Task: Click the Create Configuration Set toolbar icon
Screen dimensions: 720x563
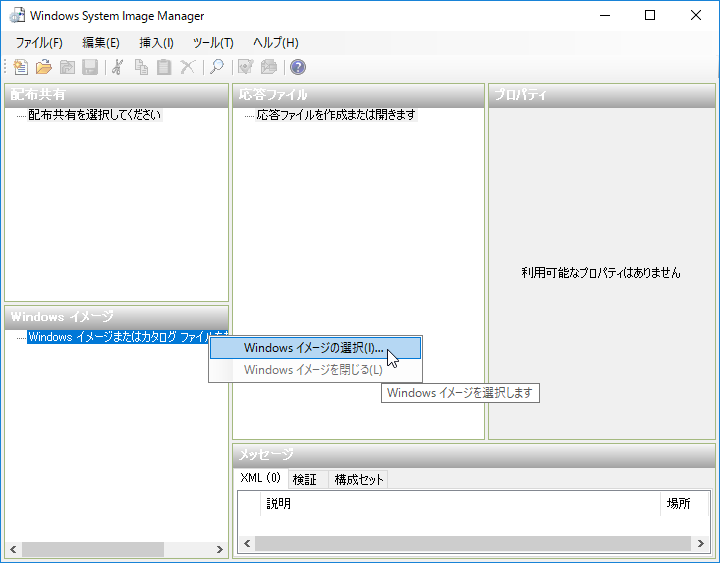Action: tap(269, 67)
